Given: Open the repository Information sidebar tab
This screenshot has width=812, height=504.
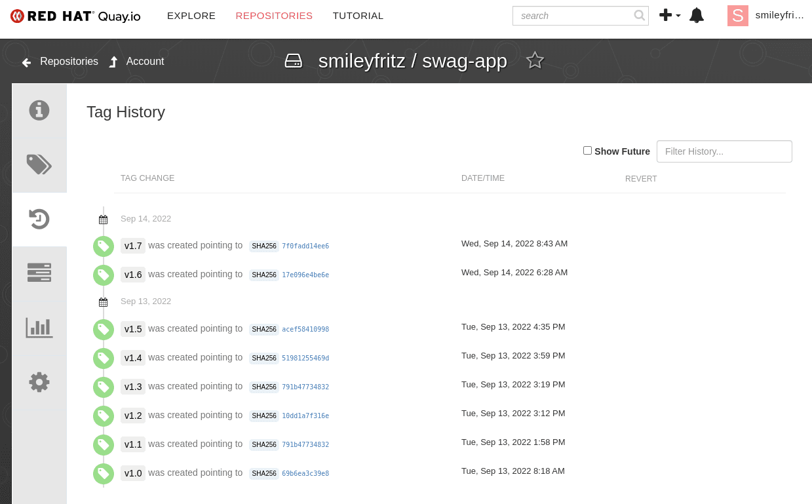Looking at the screenshot, I should point(39,110).
